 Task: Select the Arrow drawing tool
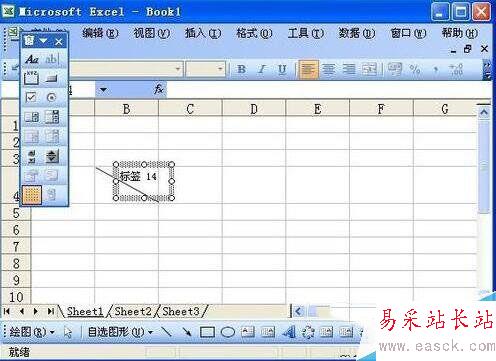coord(187,332)
